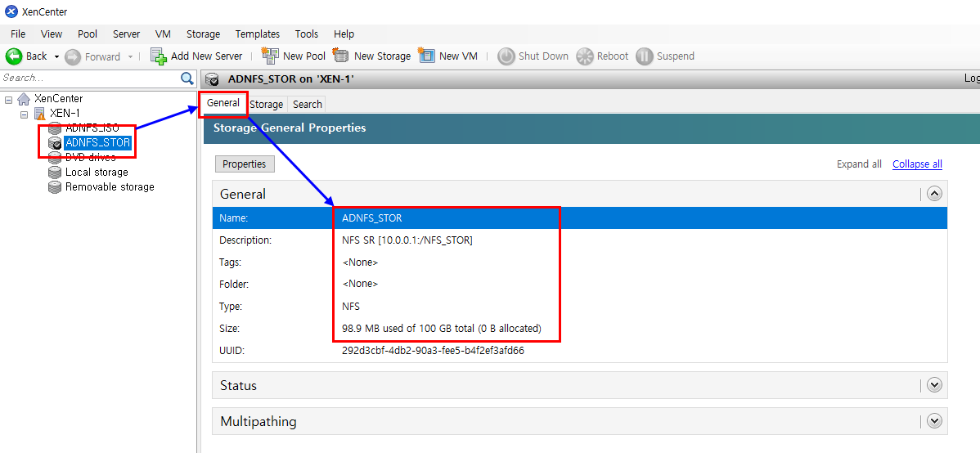
Task: Open the File menu
Action: pos(18,34)
